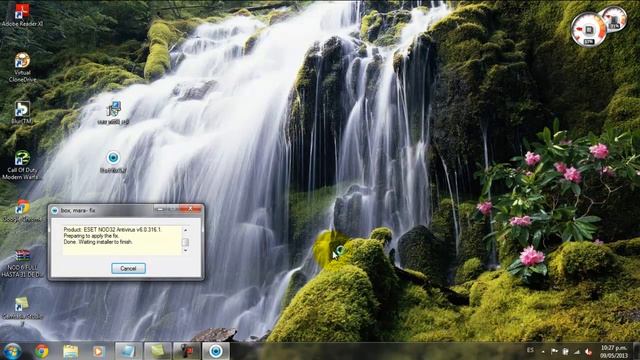Open the Windows Start menu orb
Screen dimensions: 640x360
coord(12,351)
